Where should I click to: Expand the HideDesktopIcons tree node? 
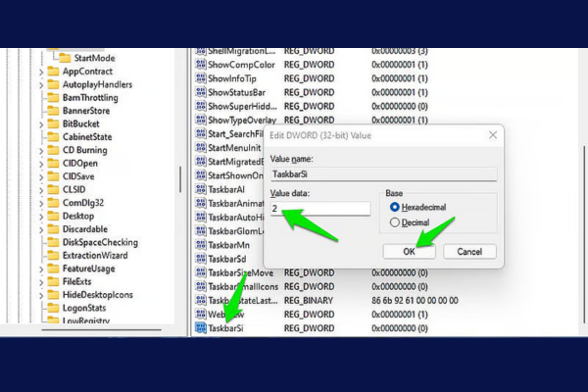(x=41, y=296)
